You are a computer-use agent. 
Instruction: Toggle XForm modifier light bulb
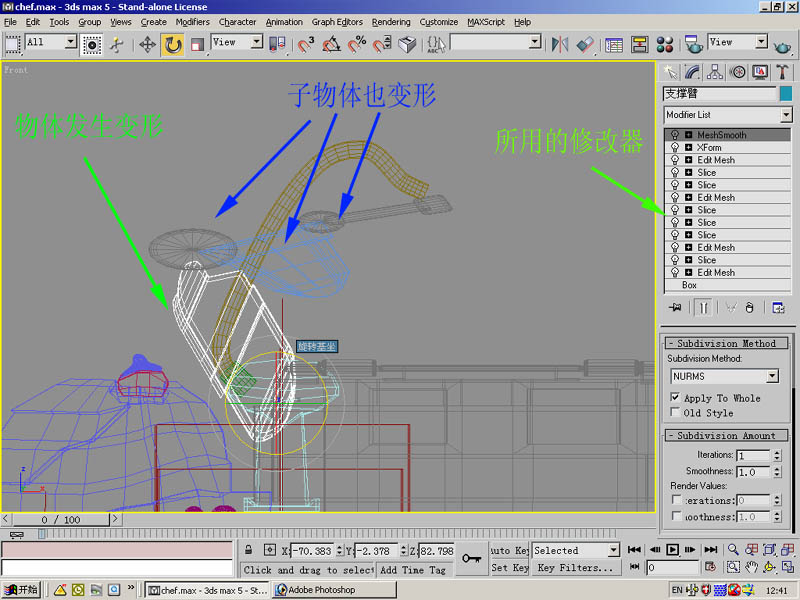tap(674, 147)
